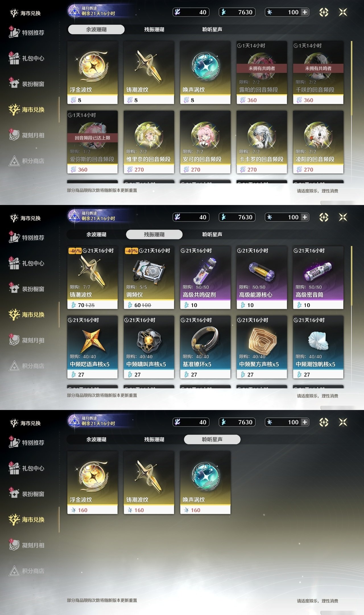Open the sold-out 爱弥斯的回音频段 card
The height and width of the screenshot is (615, 364).
click(x=92, y=142)
